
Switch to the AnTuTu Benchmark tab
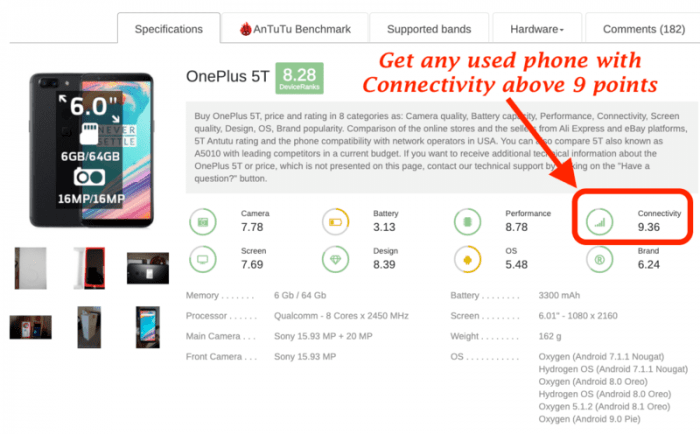point(295,29)
